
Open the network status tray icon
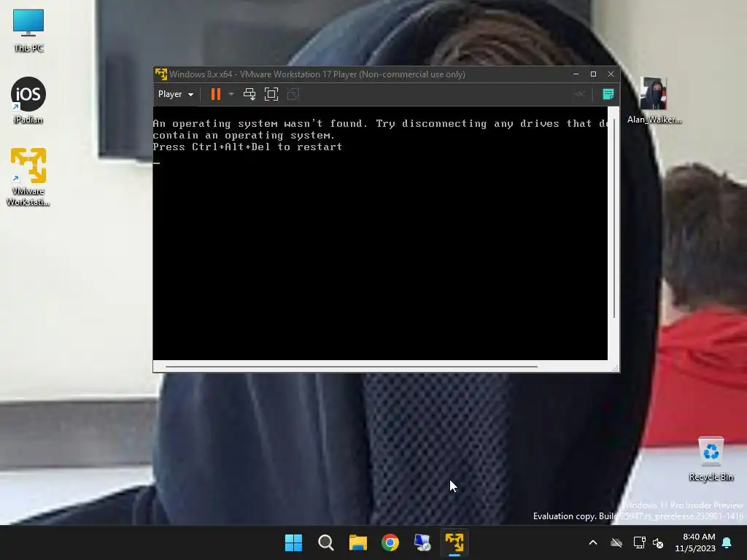(x=639, y=542)
